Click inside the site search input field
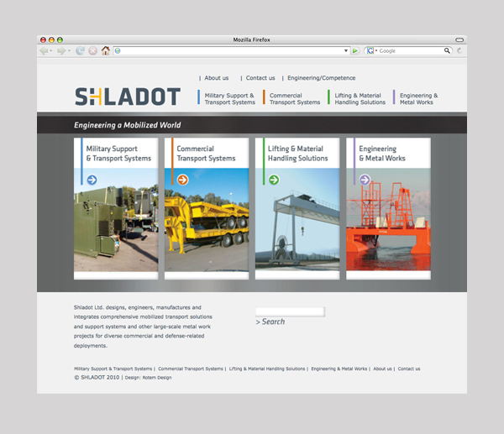The width and height of the screenshot is (504, 434). [290, 311]
